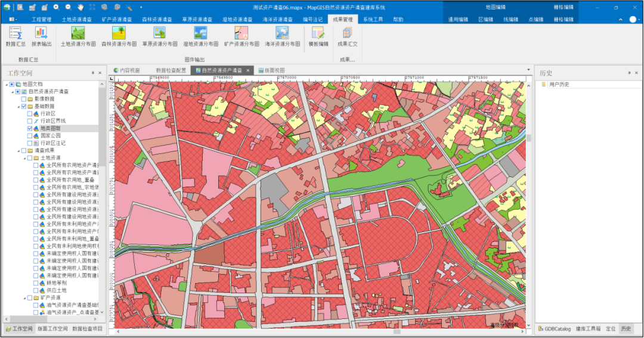Viewport: 644px width, 338px height.
Task: Generate the 土地资源分布图 map
Action: 78,33
